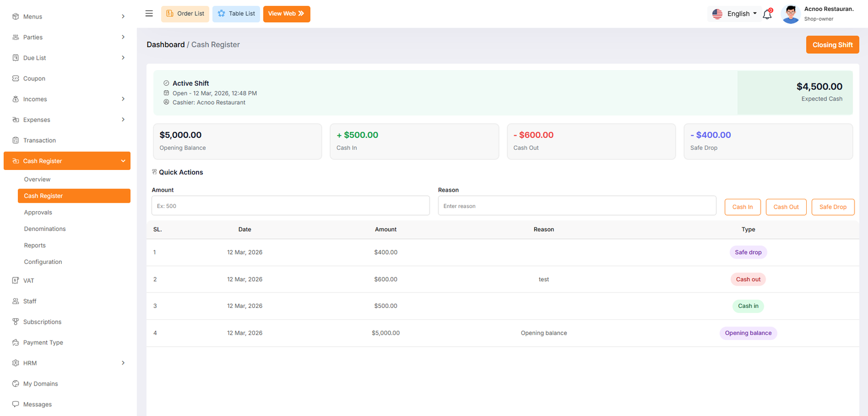Expand the Menus sidebar section
Image resolution: width=868 pixels, height=416 pixels.
point(123,17)
